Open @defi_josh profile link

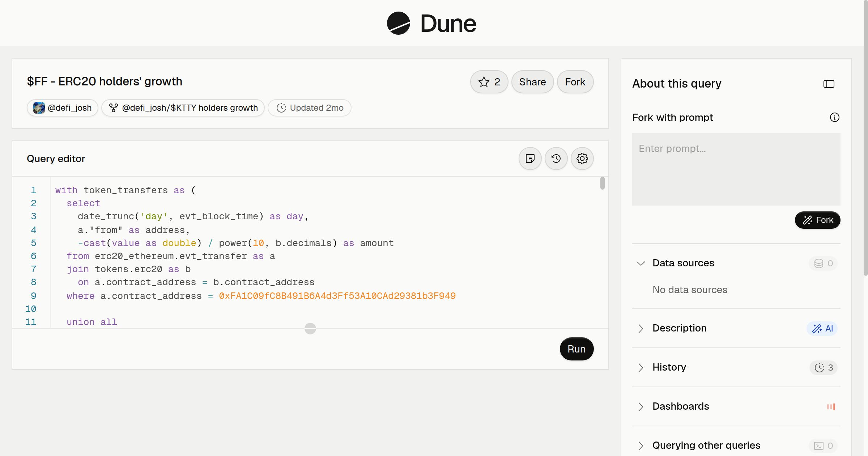[63, 108]
